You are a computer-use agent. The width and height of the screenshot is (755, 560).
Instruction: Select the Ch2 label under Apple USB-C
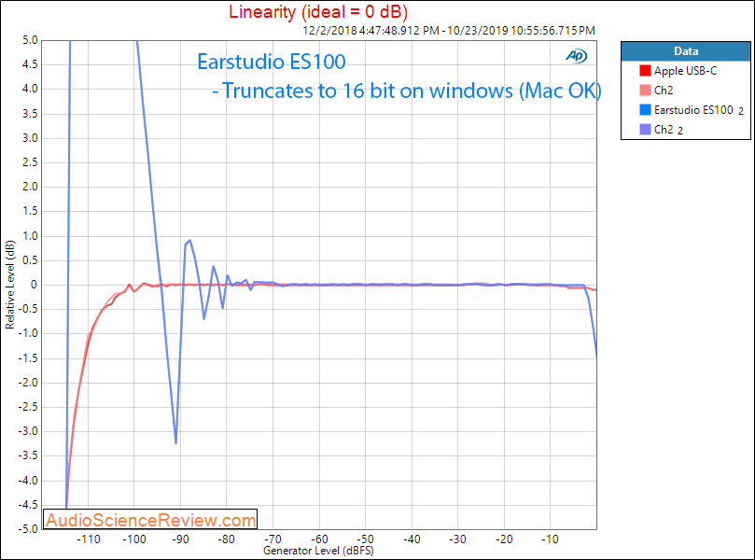(x=664, y=90)
